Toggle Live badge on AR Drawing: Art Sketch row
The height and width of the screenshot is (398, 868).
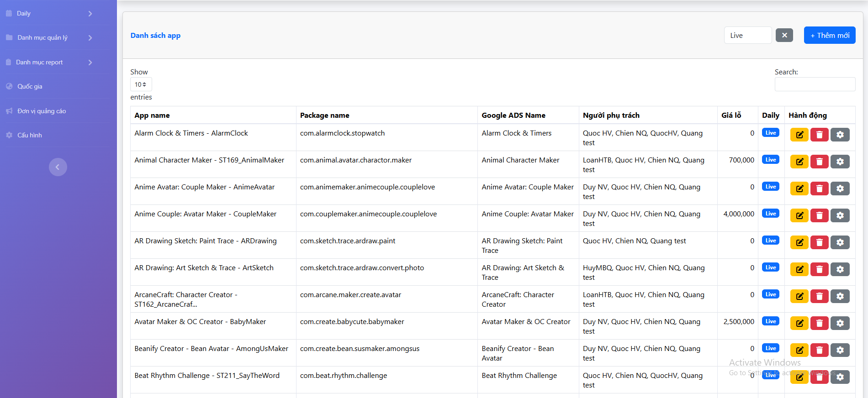[x=770, y=267]
